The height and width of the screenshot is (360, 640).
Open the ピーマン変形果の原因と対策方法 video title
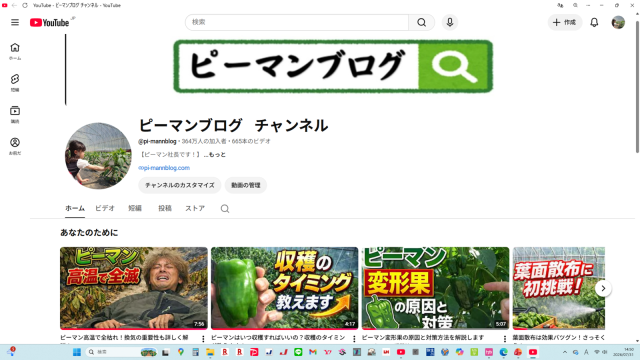[x=423, y=338]
